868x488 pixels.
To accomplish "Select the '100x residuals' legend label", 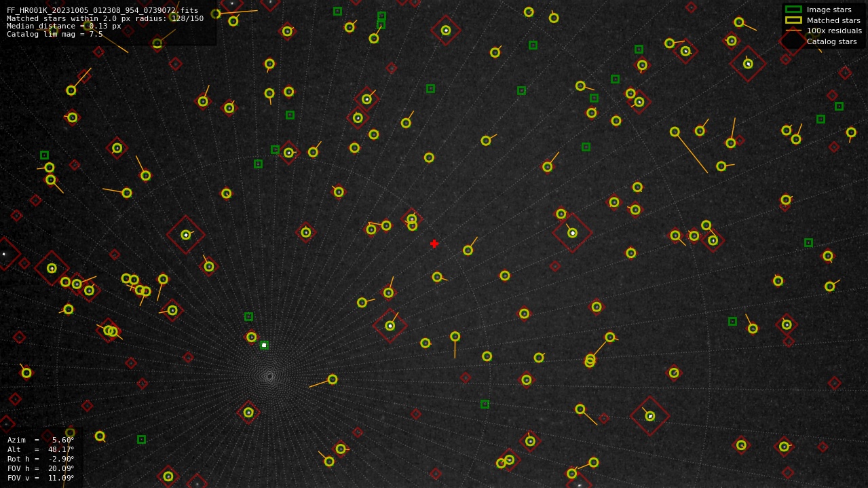I will click(834, 31).
